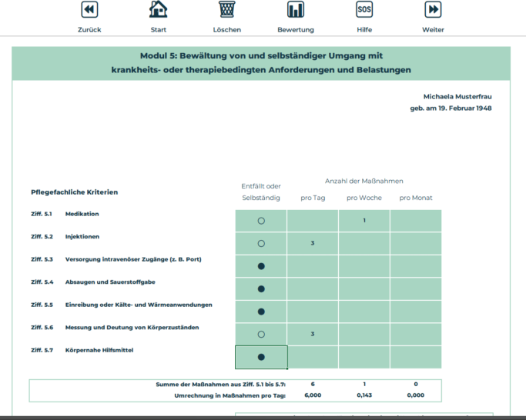Viewport: 526px width, 420px height.
Task: Toggle the radio for Versorgung intravenöser Zugänge
Action: pos(261,266)
